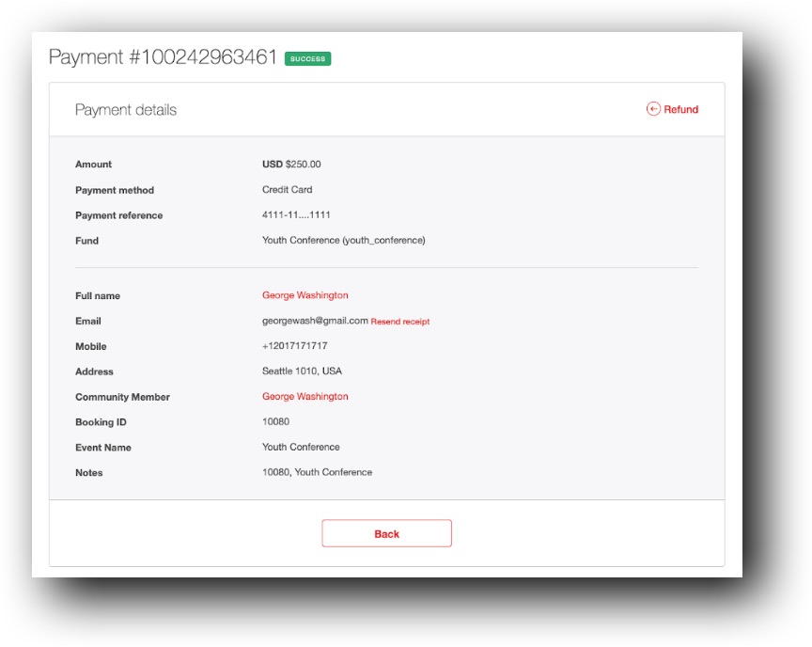The image size is (812, 647).
Task: Click the Booking ID value 10080
Action: 274,421
